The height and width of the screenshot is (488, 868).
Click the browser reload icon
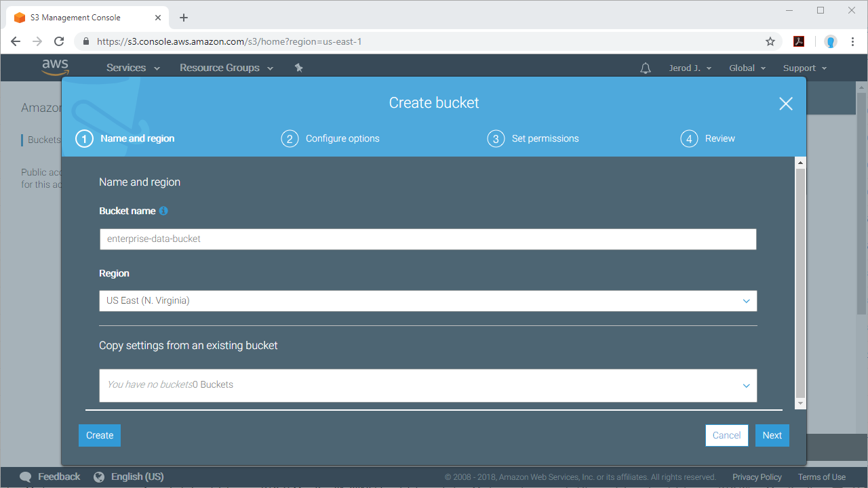click(59, 41)
